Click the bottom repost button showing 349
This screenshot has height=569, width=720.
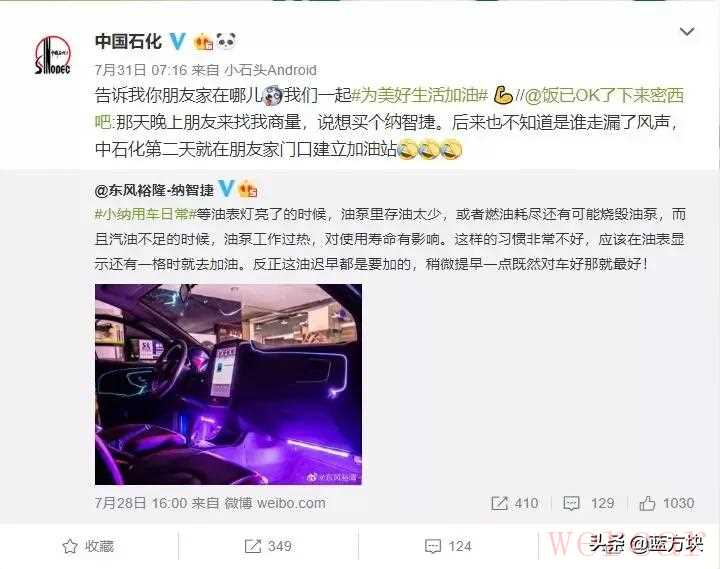point(268,546)
